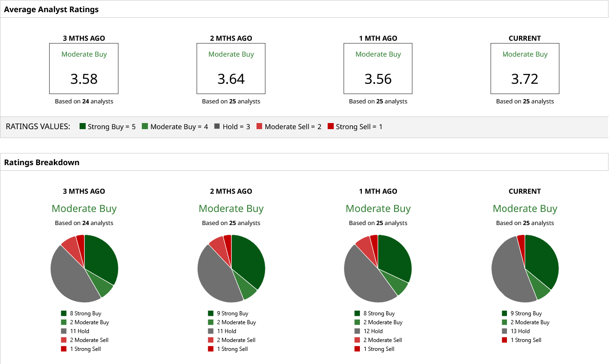Select the 3.58 average rating box
Image resolution: width=609 pixels, height=364 pixels.
tap(84, 69)
